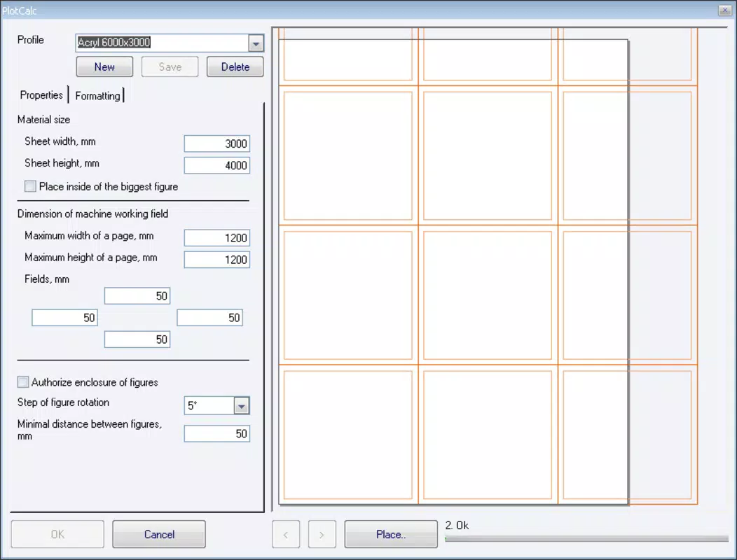Click the grayed-out OK button

pyautogui.click(x=57, y=534)
